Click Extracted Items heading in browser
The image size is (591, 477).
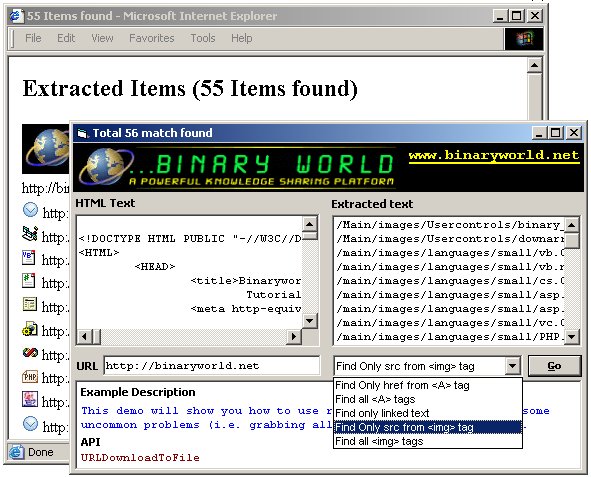[x=190, y=89]
